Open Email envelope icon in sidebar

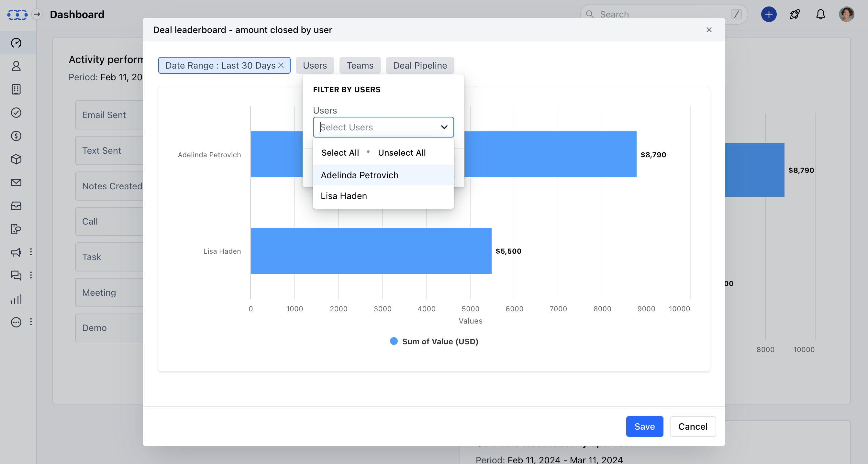(x=16, y=182)
